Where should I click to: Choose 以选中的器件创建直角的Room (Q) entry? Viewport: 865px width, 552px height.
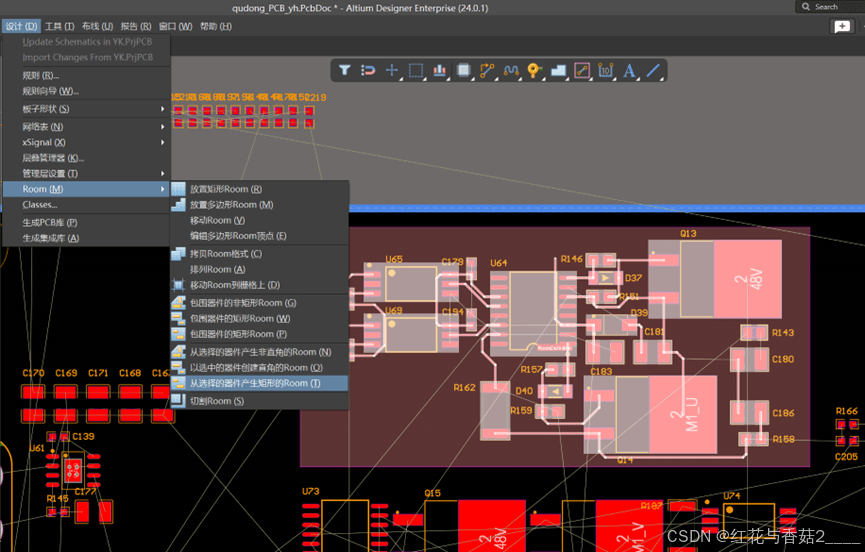260,368
